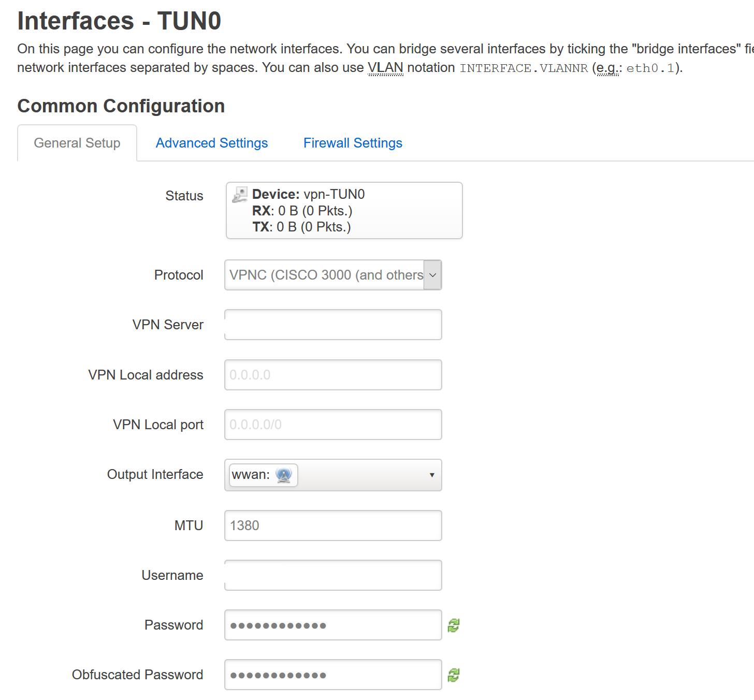
Task: Expand the Output Interface dropdown arrow
Action: [x=431, y=475]
